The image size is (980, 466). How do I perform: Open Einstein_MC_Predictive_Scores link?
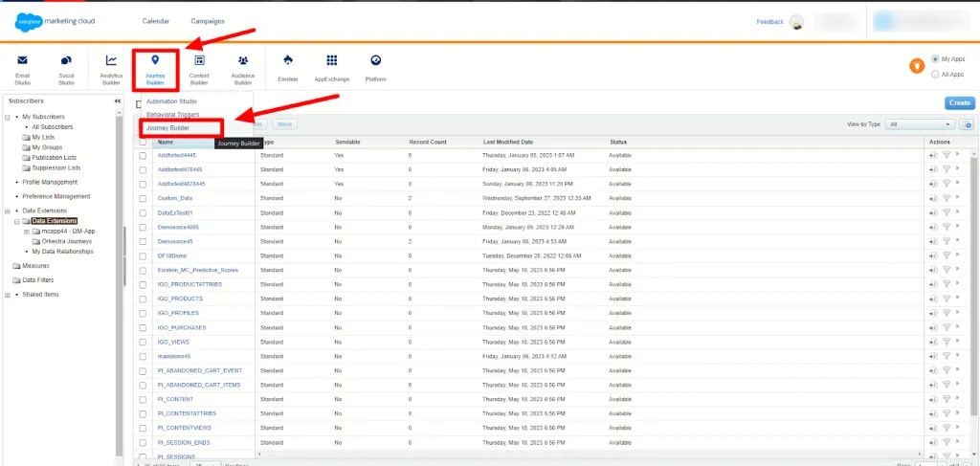click(197, 270)
